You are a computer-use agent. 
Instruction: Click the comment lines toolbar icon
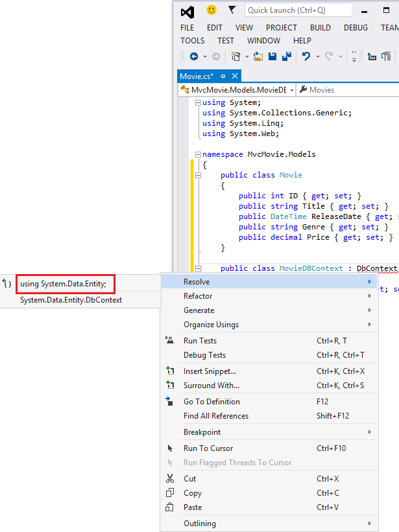tap(386, 56)
